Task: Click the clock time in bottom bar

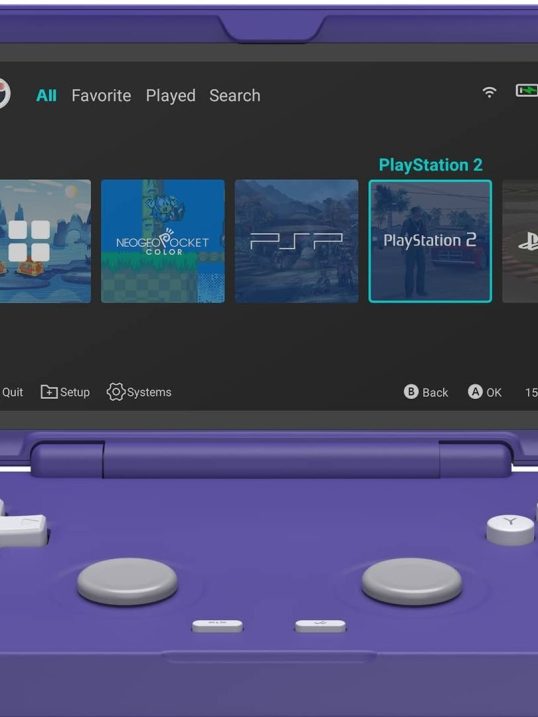Action: [x=531, y=392]
